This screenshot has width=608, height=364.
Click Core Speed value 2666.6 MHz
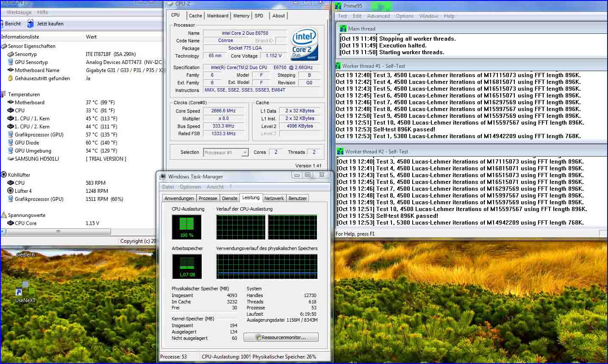click(224, 111)
